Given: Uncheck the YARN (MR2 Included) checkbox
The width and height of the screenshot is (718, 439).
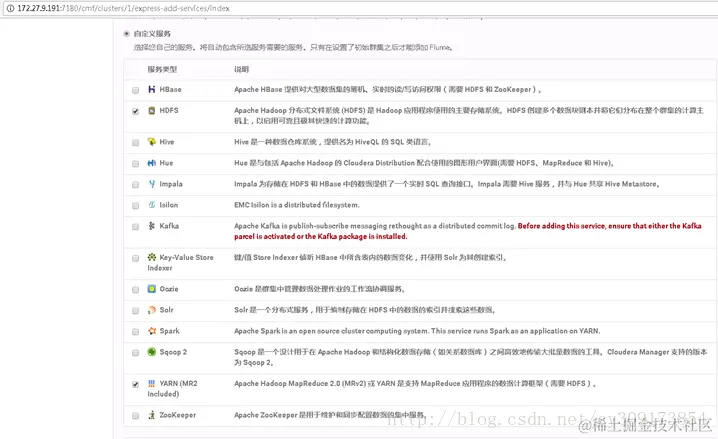Looking at the screenshot, I should point(136,385).
